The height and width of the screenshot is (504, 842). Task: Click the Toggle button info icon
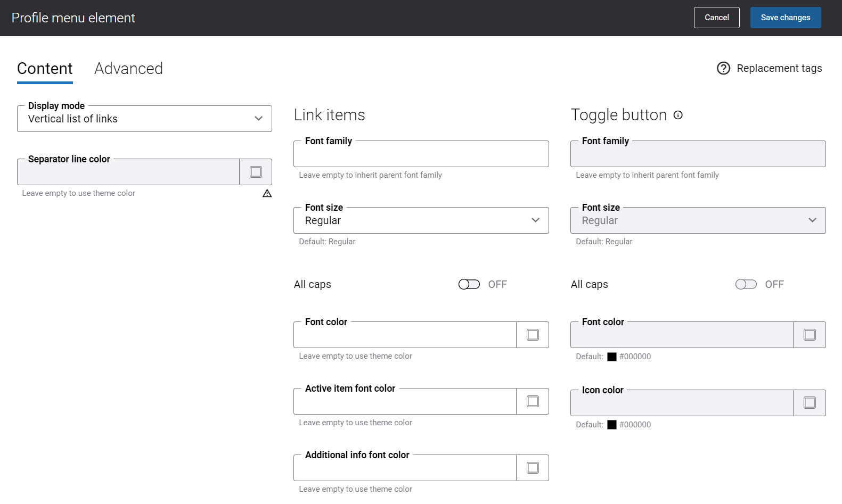(x=678, y=115)
